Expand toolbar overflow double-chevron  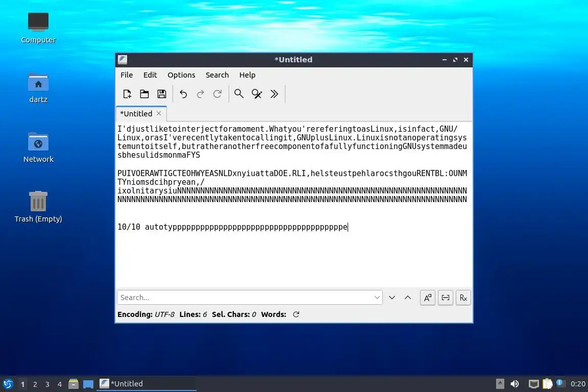(x=274, y=94)
